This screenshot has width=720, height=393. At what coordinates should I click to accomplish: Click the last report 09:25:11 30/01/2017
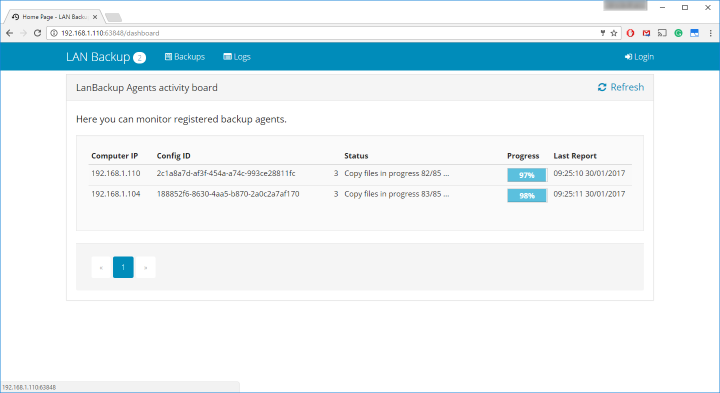[x=589, y=194]
